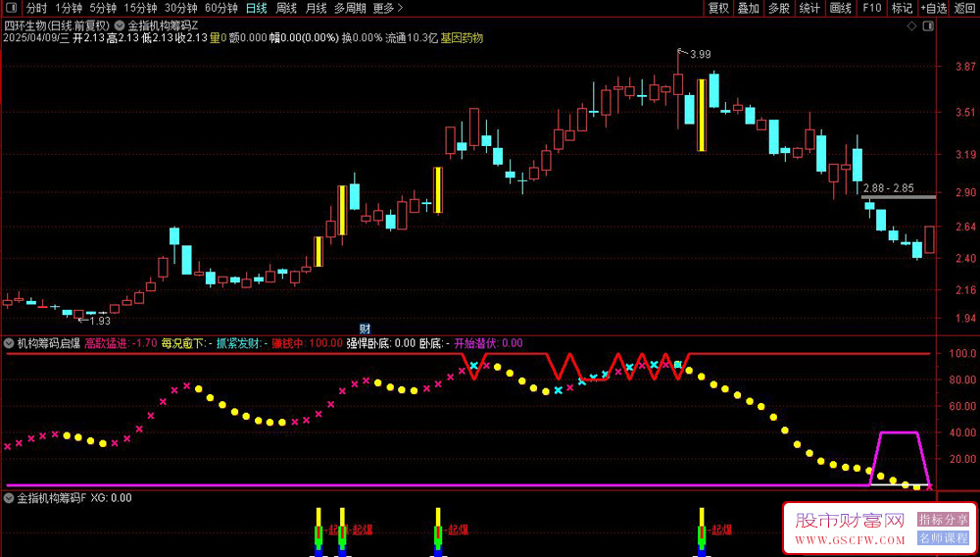This screenshot has height=557, width=980.
Task: Click the 2025/04/09/三 date text
Action: pos(36,38)
